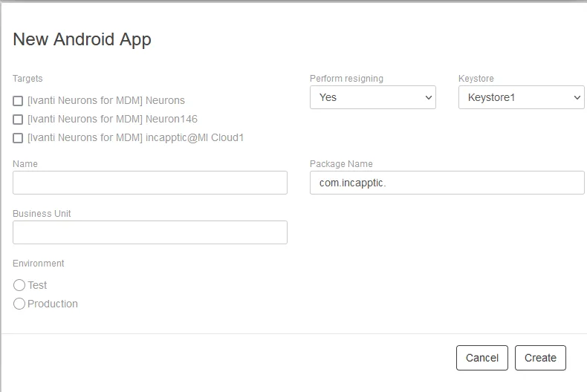Select the Production environment radio button

(19, 304)
